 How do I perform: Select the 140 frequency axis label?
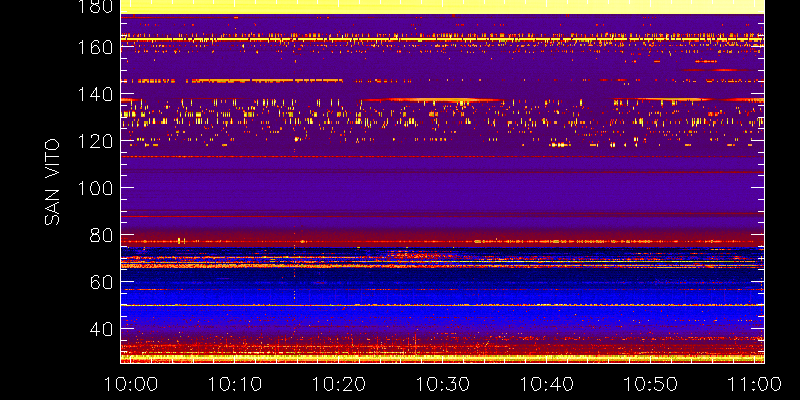94,94
